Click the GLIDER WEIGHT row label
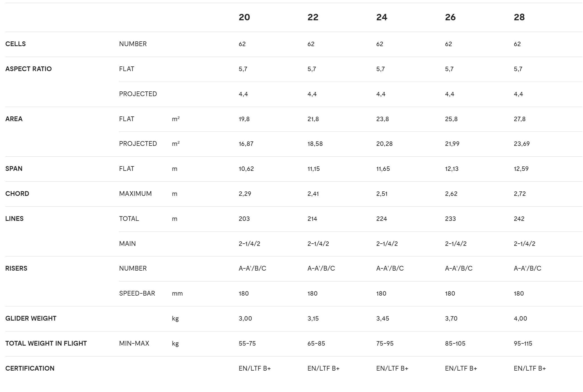Viewport: 583px width, 392px height. point(31,318)
